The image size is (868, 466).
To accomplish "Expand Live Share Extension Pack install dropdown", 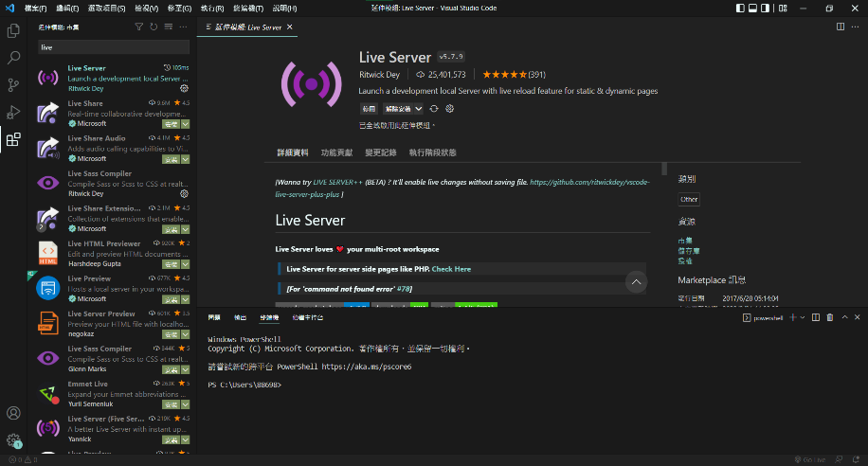I will click(x=186, y=229).
